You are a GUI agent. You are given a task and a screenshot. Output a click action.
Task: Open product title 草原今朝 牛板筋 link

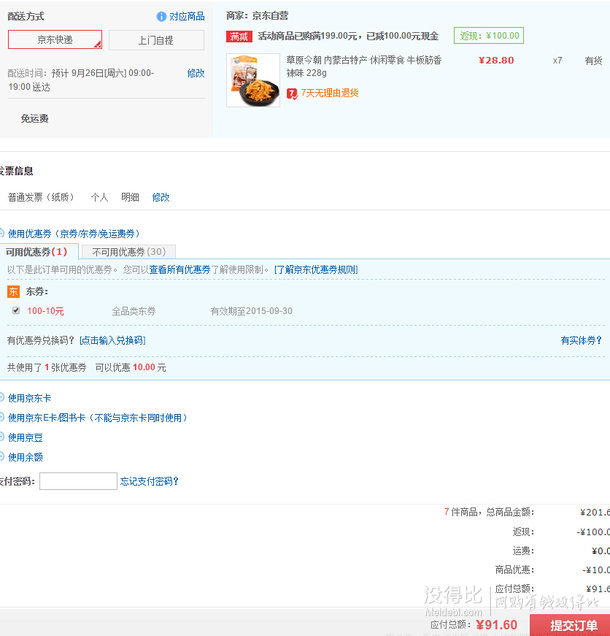tap(364, 67)
